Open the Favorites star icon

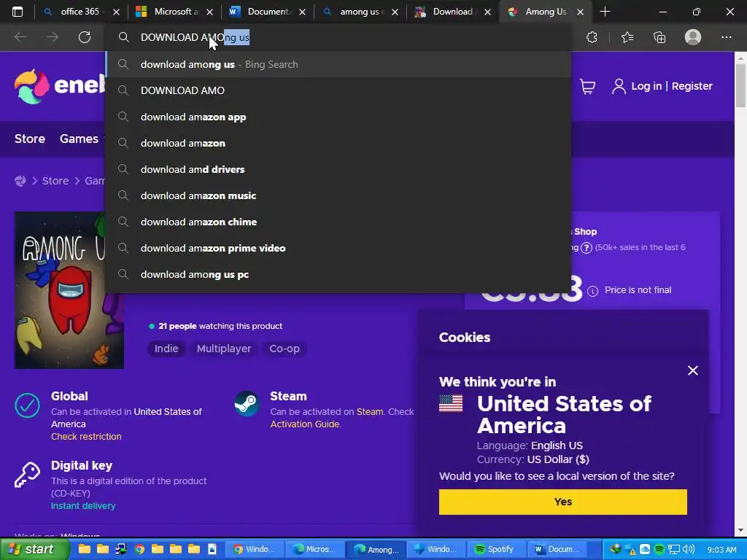tap(627, 37)
